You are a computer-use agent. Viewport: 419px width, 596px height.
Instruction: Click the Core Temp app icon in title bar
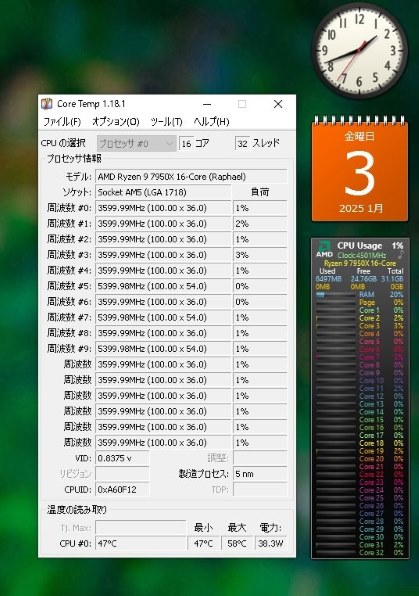pyautogui.click(x=46, y=104)
